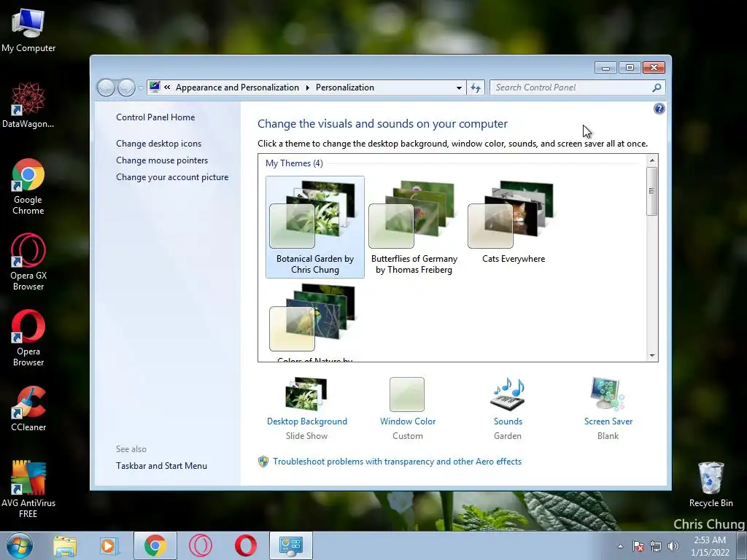Expand the breadcrumb arrow after Appearance and Personalization

307,87
